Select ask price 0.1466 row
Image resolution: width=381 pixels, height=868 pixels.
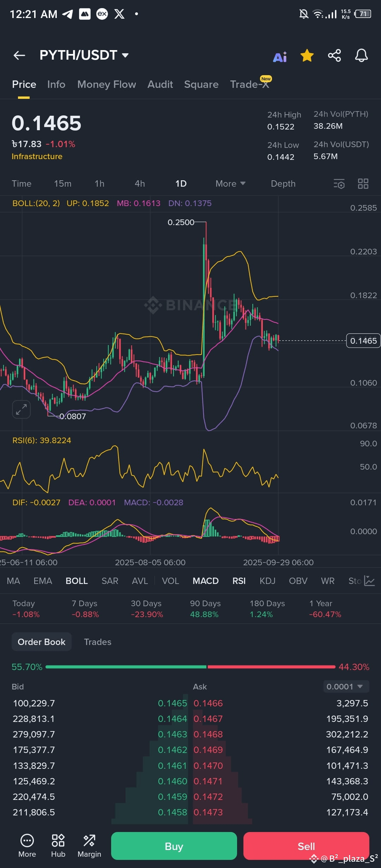click(281, 703)
